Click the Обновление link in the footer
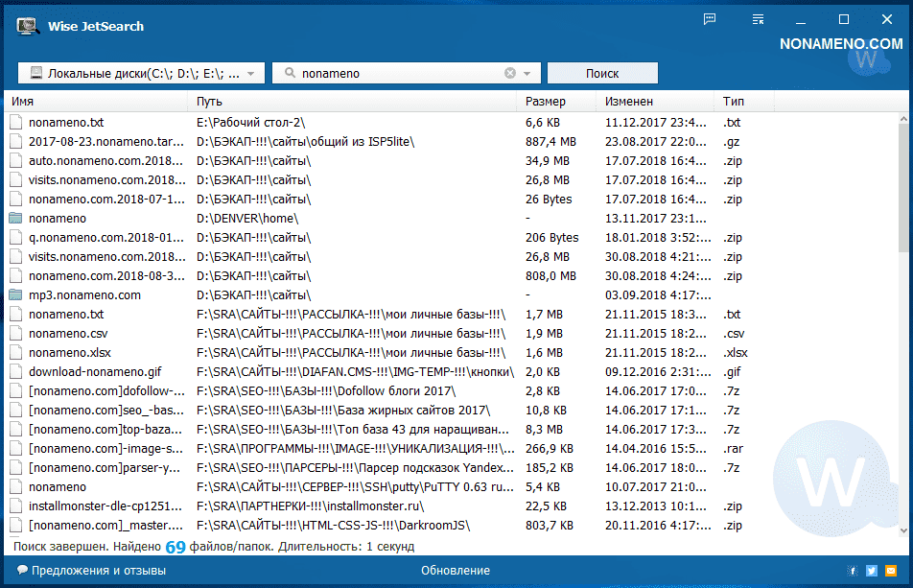Screen dimensions: 913x588 455,571
